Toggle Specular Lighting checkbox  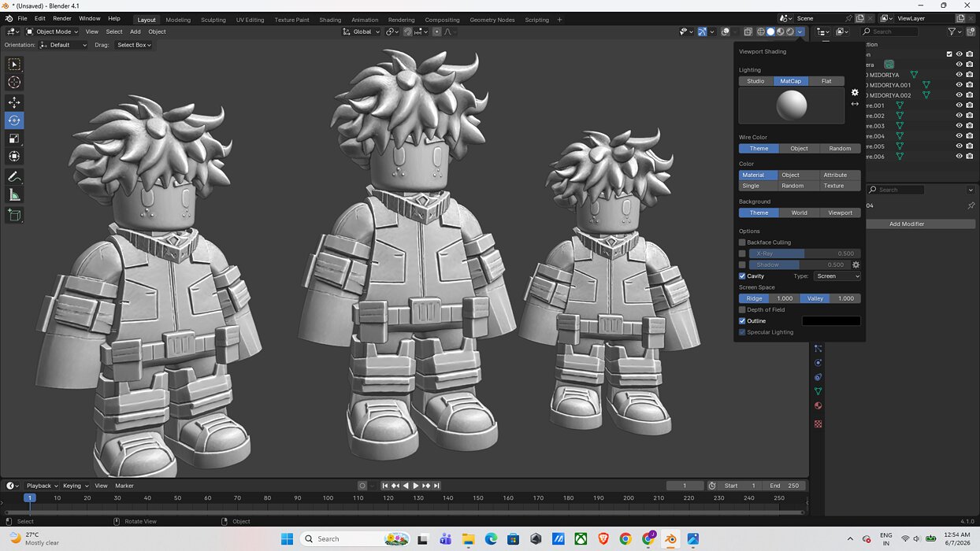[x=742, y=332]
